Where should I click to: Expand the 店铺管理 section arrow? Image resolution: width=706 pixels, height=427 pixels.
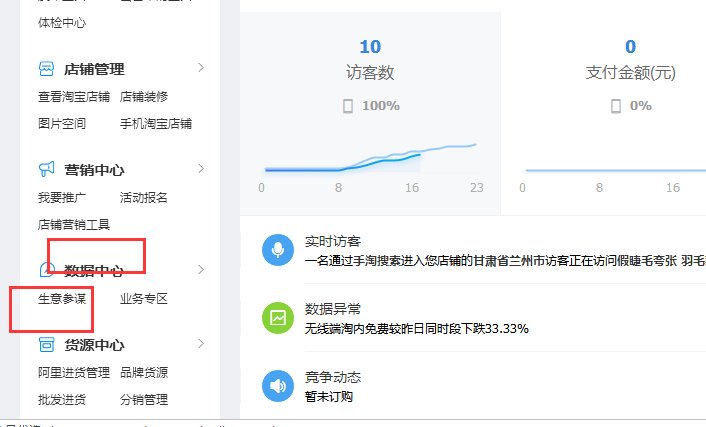point(201,68)
